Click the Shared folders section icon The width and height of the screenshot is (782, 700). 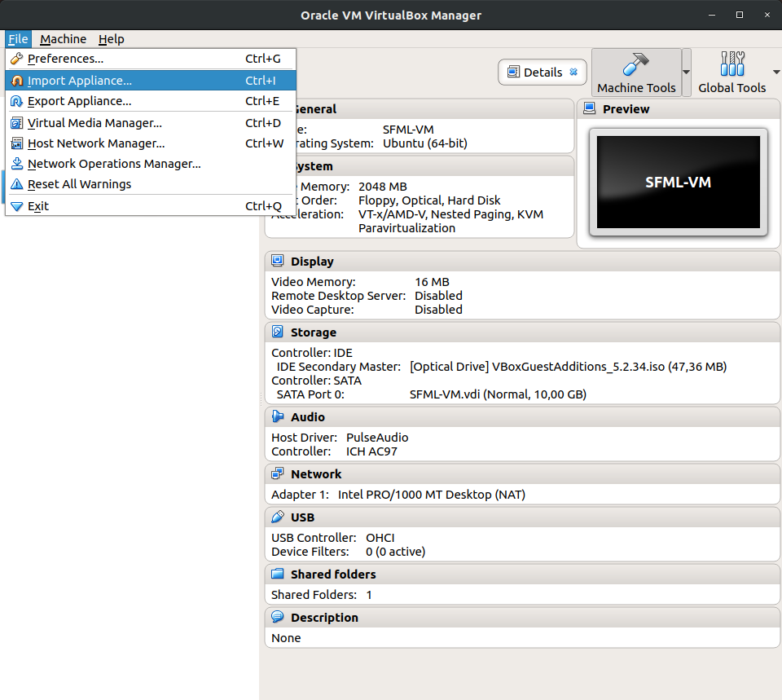click(278, 575)
